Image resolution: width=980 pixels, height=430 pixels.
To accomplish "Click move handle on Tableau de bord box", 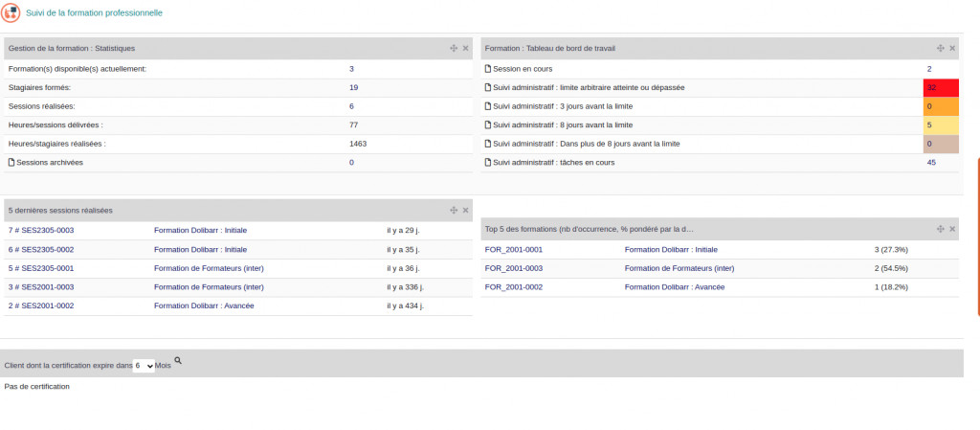I will 941,48.
